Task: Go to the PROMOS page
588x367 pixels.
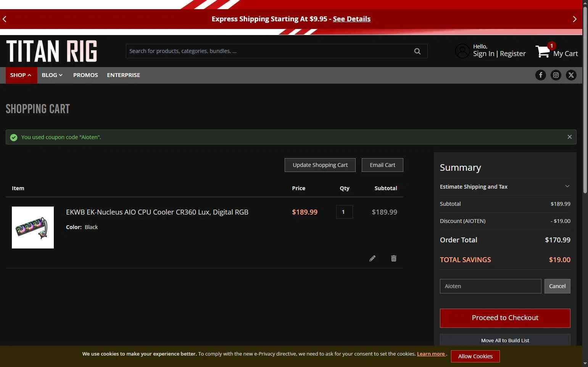Action: pyautogui.click(x=85, y=75)
